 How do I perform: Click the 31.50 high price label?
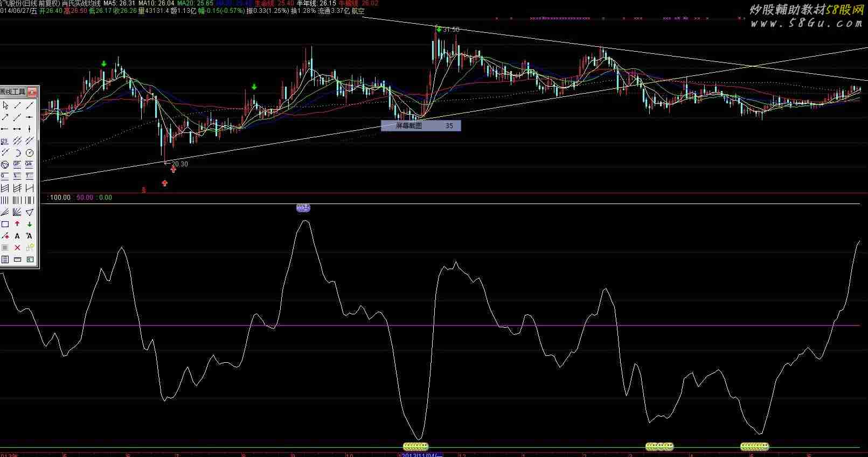click(451, 30)
